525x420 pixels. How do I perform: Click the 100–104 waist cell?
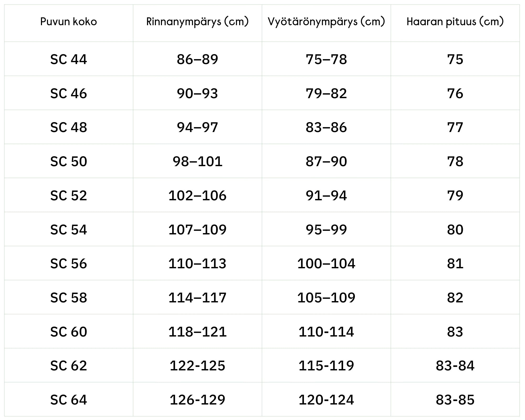pyautogui.click(x=326, y=264)
